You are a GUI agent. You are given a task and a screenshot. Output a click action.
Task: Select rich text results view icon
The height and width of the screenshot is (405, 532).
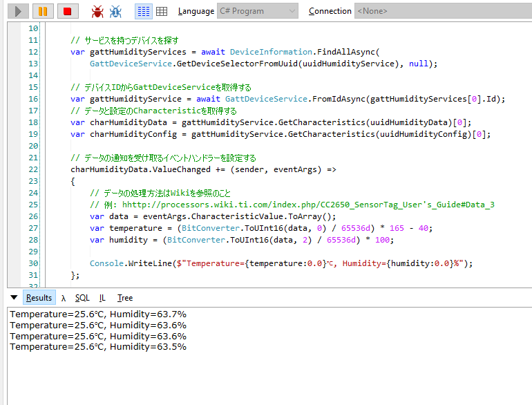(144, 12)
